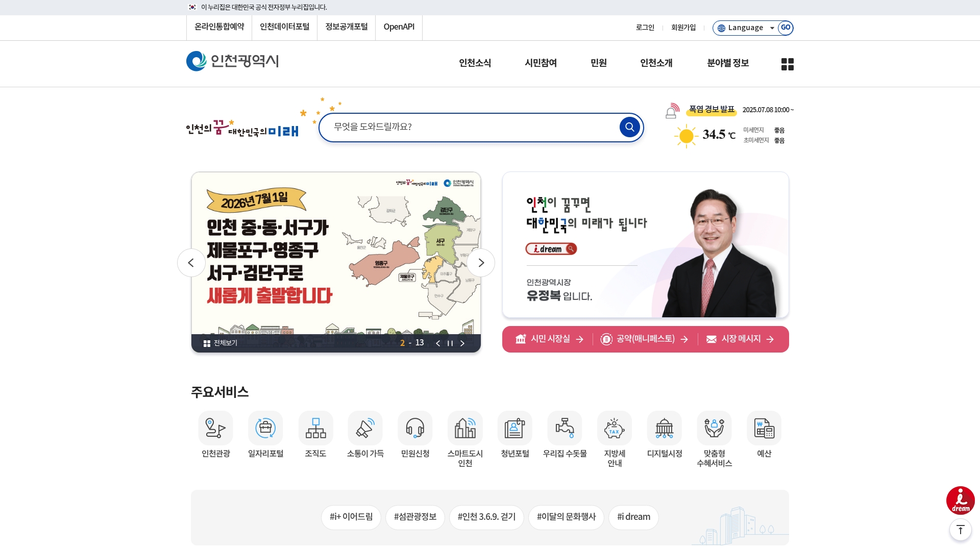Click the 폭염 경보 발표 alert text
Viewport: 980px width, 551px height.
pos(711,110)
